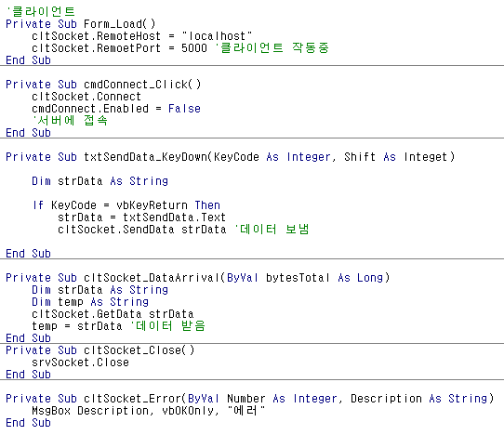
Task: Click the '클라이언트 comment on the first line
Action: click(41, 11)
